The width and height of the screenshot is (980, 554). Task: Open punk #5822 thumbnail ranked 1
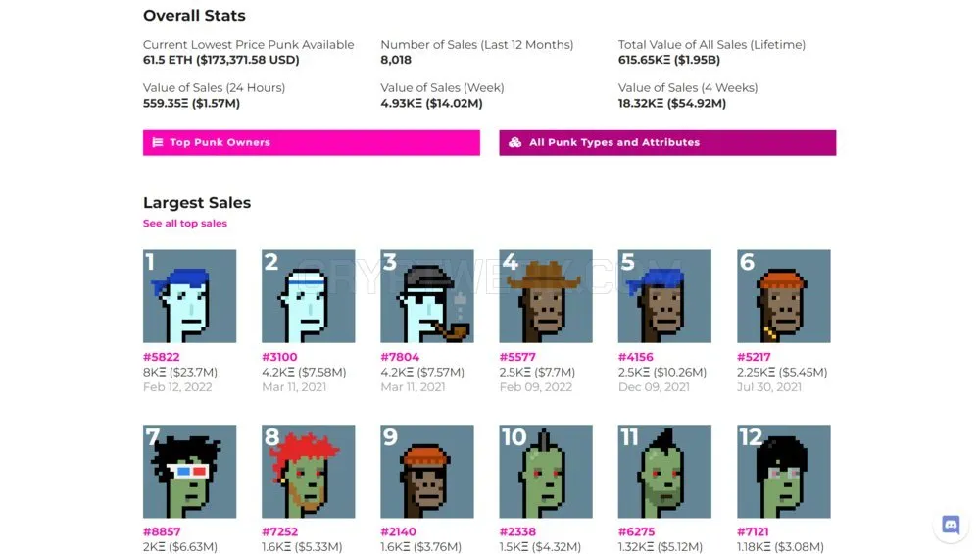pos(189,296)
